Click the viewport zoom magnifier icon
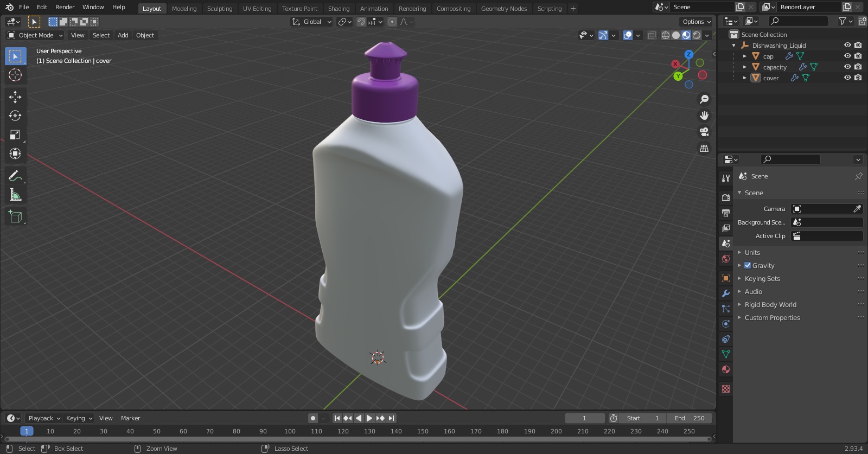868x454 pixels. (704, 99)
